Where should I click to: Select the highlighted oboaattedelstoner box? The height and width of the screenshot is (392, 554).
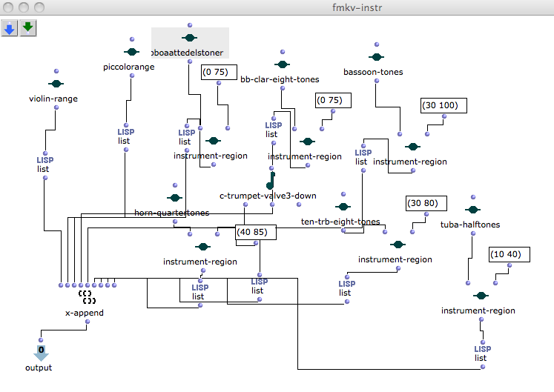point(190,43)
